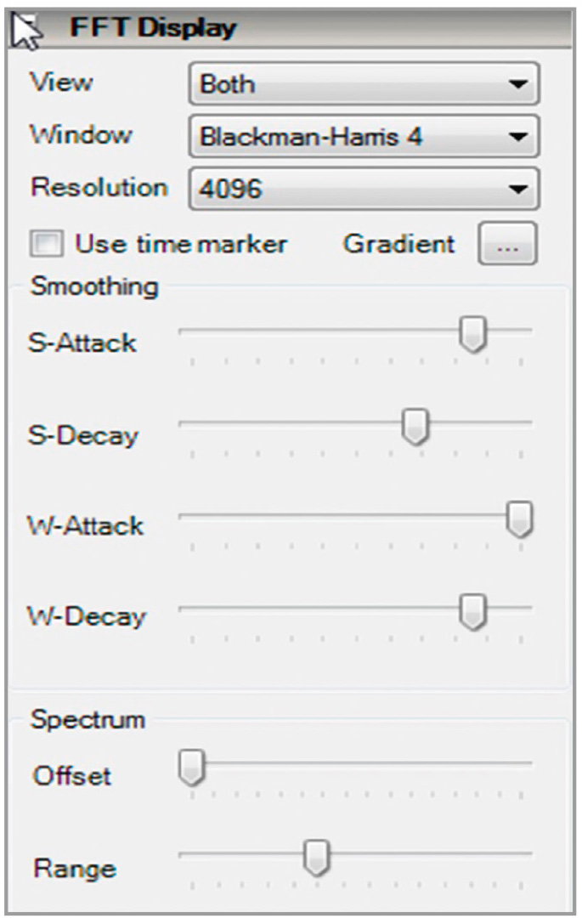Open the Resolution dropdown showing 4096

coord(364,190)
